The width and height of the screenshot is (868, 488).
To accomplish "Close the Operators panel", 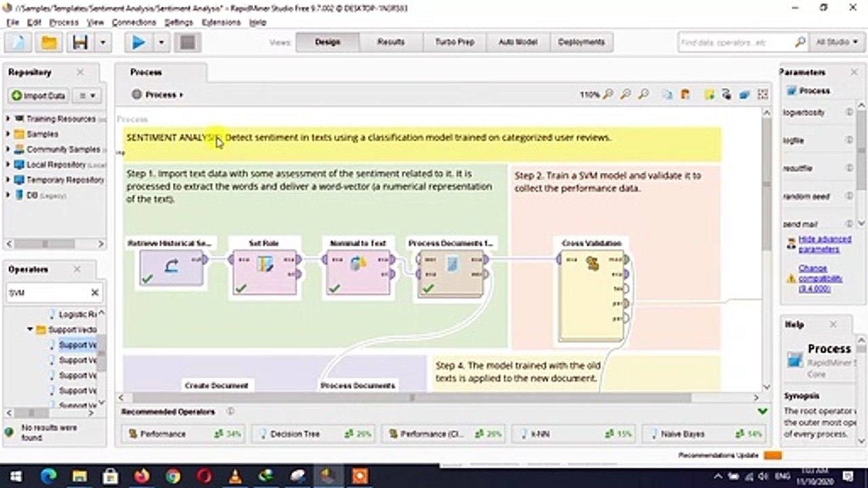I will tap(76, 269).
